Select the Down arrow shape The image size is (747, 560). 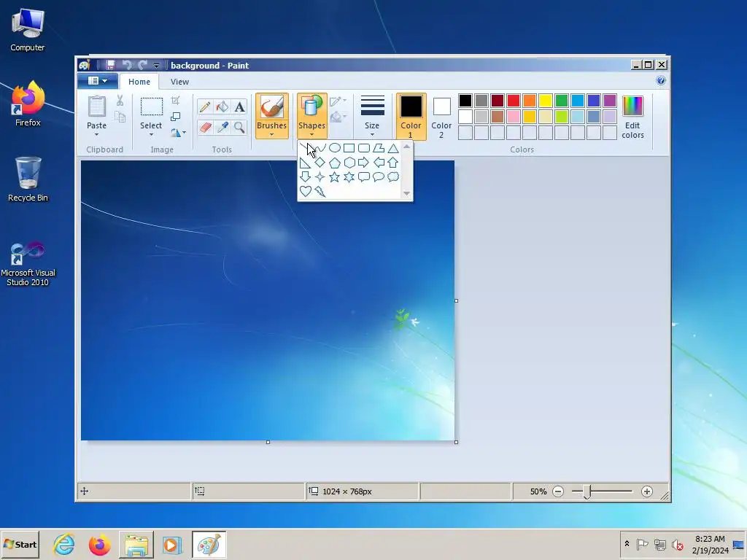point(306,177)
